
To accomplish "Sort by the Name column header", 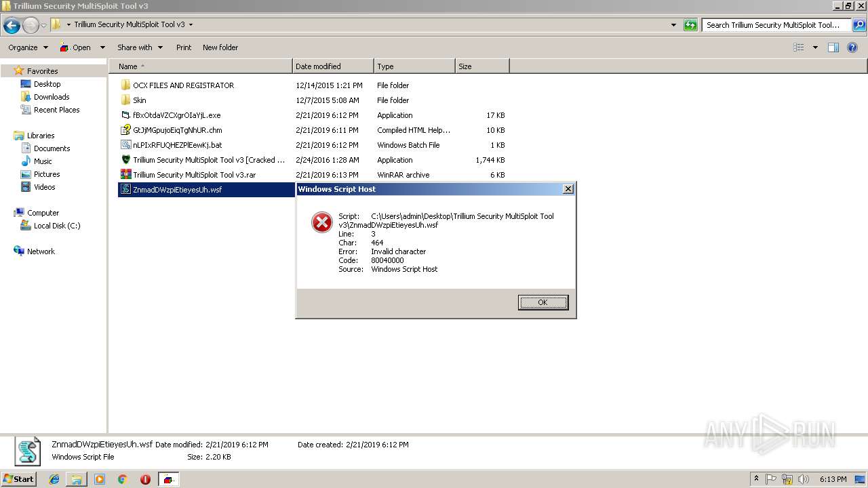I will click(x=201, y=66).
